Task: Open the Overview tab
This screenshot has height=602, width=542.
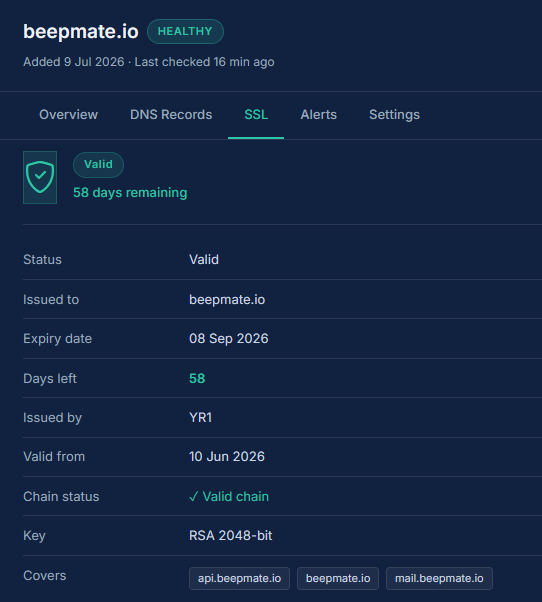Action: [x=68, y=114]
